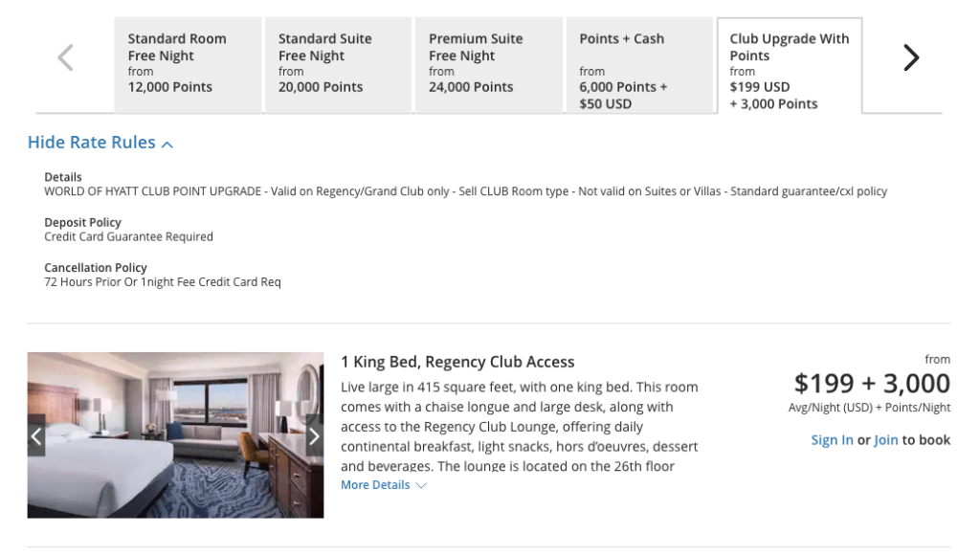Viewport: 980px width, 556px height.
Task: Click the $199 + 3,000 price
Action: point(872,384)
